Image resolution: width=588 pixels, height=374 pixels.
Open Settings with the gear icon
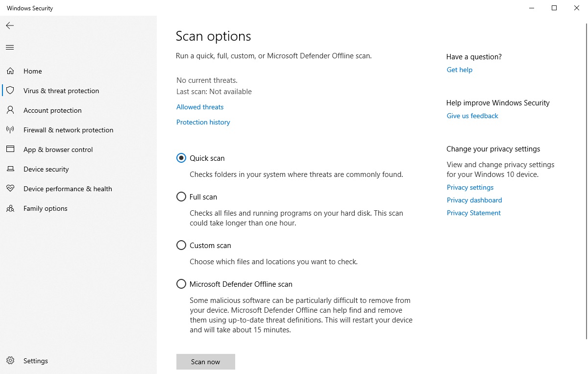(10, 361)
